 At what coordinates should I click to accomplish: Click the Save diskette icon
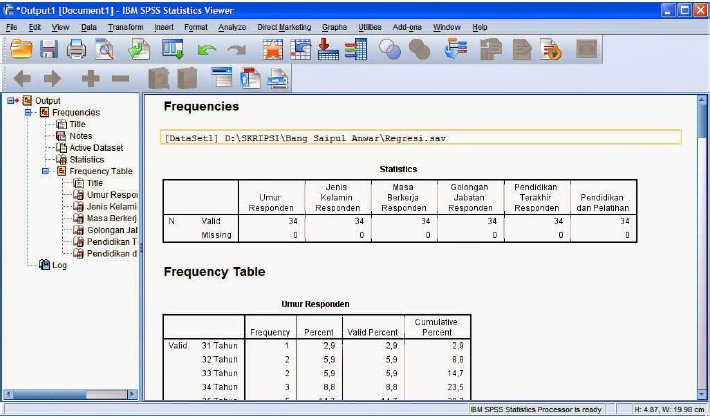click(48, 49)
